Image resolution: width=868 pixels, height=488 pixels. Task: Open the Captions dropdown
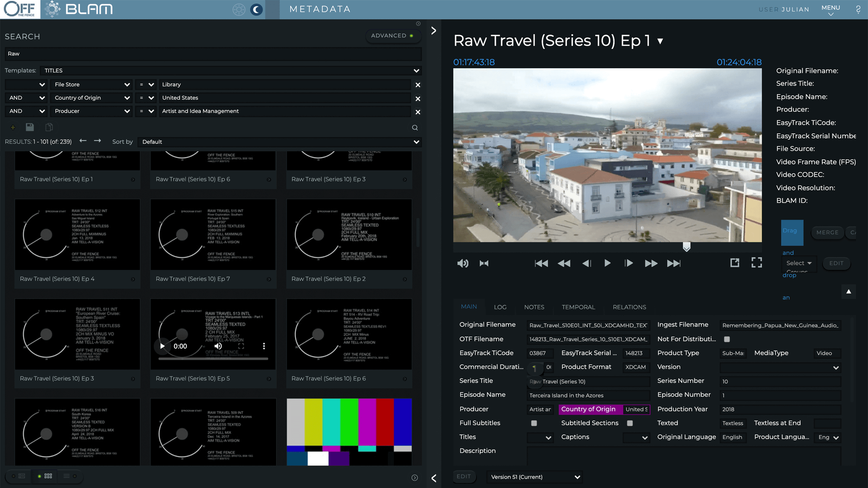pyautogui.click(x=636, y=437)
